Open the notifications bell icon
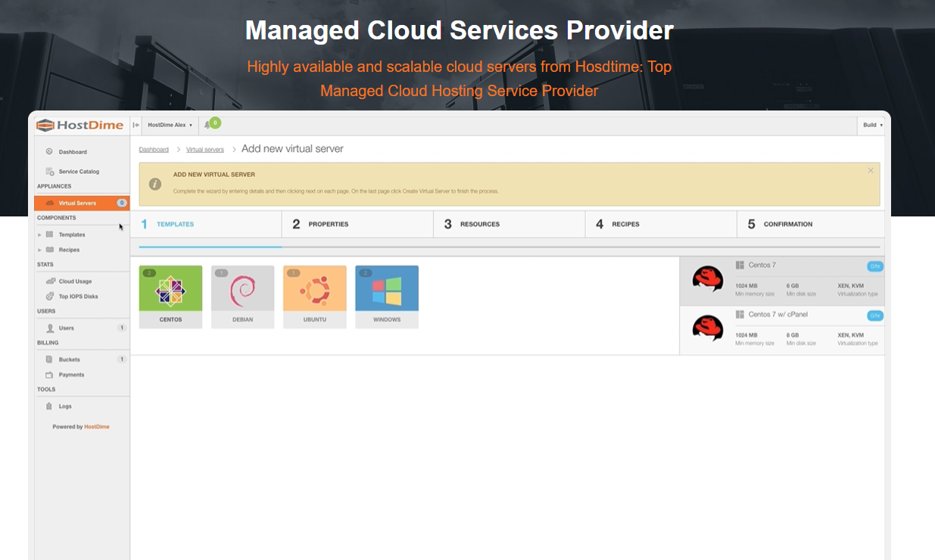Viewport: 935px width, 560px height. click(x=207, y=125)
